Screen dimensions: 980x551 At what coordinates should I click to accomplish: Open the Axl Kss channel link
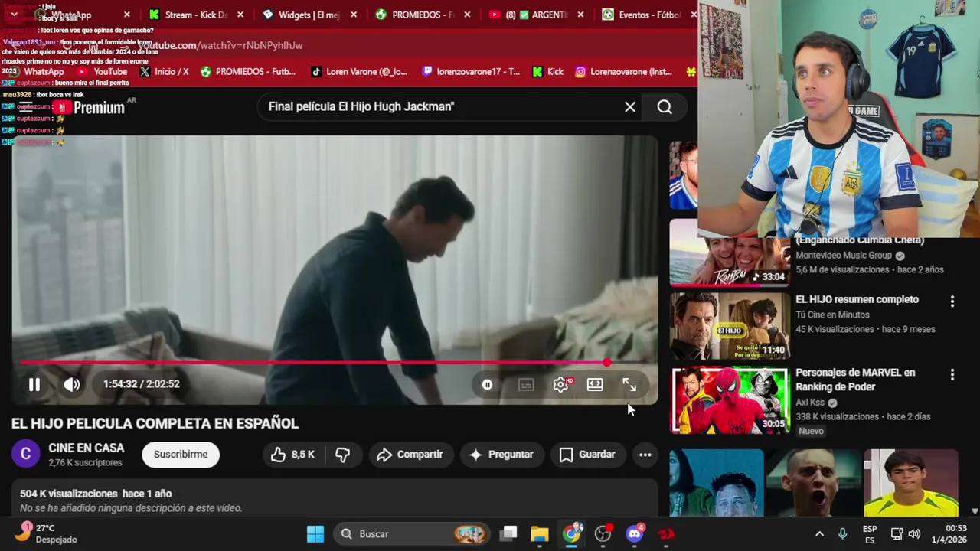811,403
